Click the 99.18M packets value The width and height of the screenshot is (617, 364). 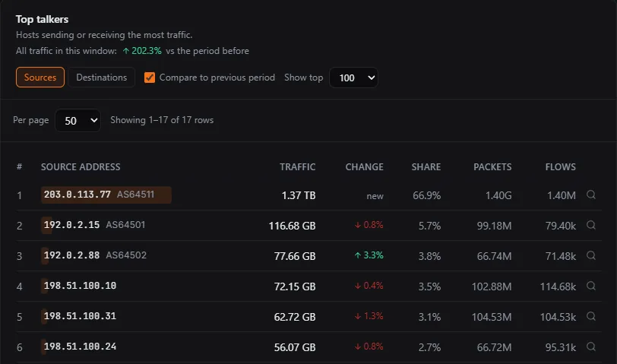point(494,226)
